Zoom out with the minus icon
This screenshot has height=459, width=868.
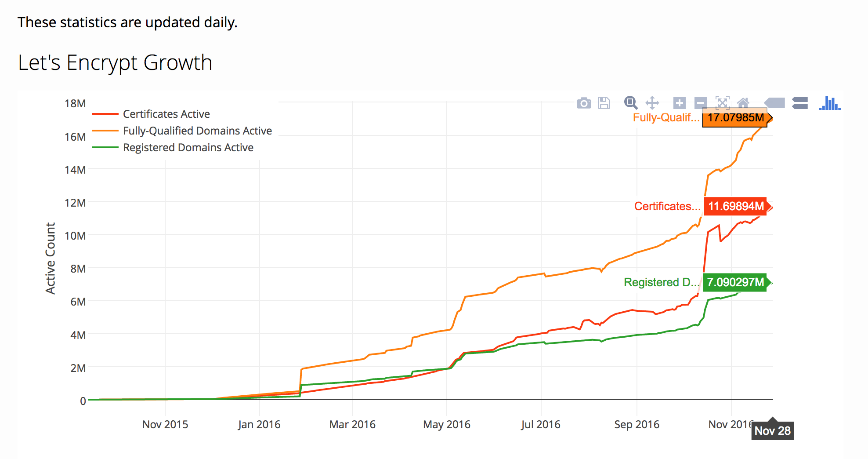[701, 103]
